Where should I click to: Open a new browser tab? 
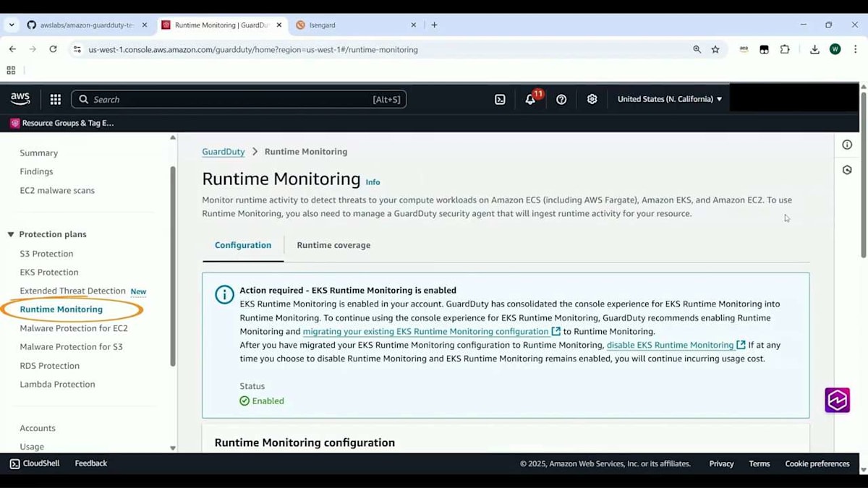[434, 25]
